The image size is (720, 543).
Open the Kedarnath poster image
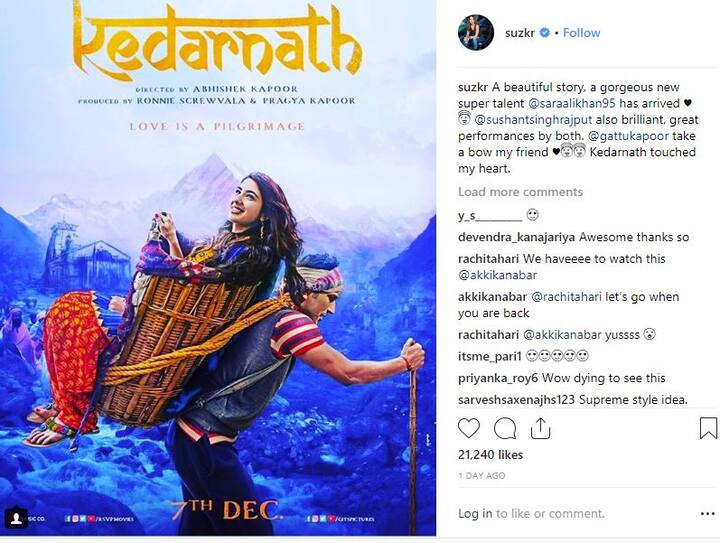[x=218, y=268]
